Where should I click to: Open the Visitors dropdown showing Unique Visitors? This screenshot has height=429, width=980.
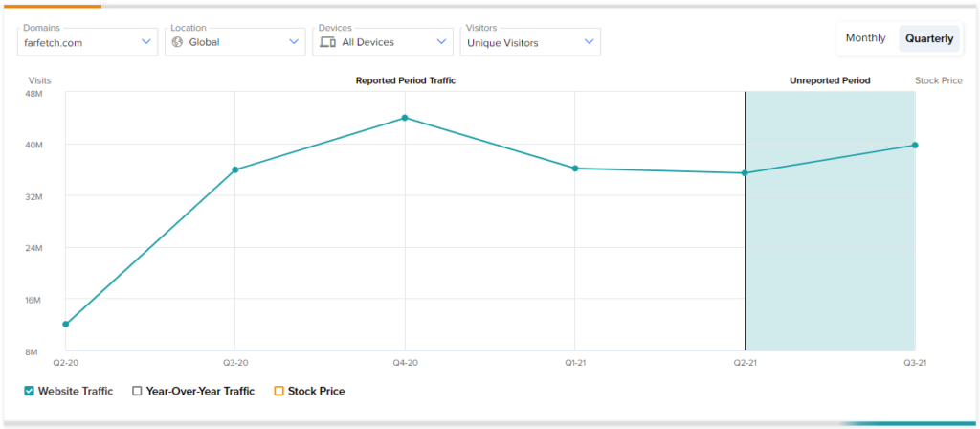(x=530, y=42)
